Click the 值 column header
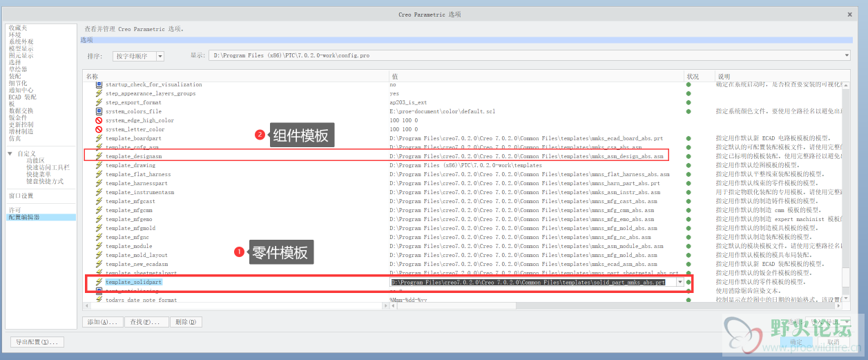 click(537, 76)
